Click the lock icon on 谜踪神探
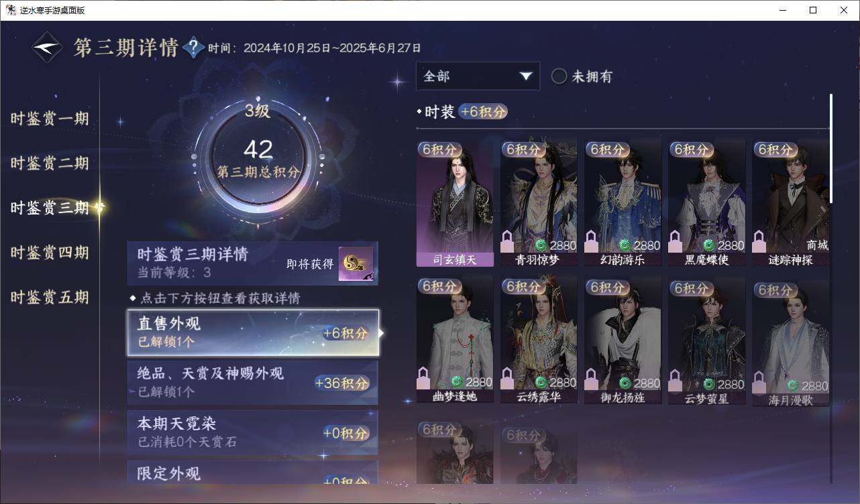The height and width of the screenshot is (504, 860). pyautogui.click(x=759, y=241)
